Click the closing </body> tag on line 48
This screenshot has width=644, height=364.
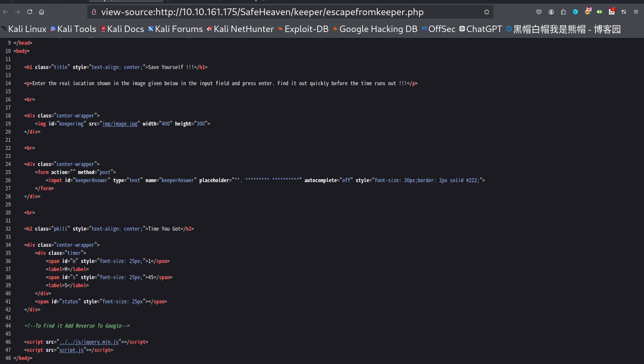tap(23, 358)
